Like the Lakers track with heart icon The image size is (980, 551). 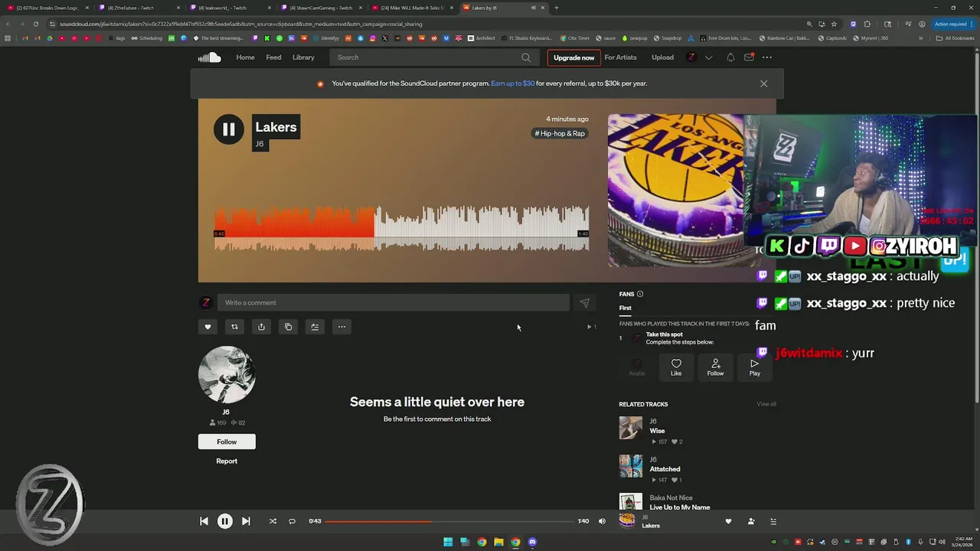pyautogui.click(x=207, y=327)
